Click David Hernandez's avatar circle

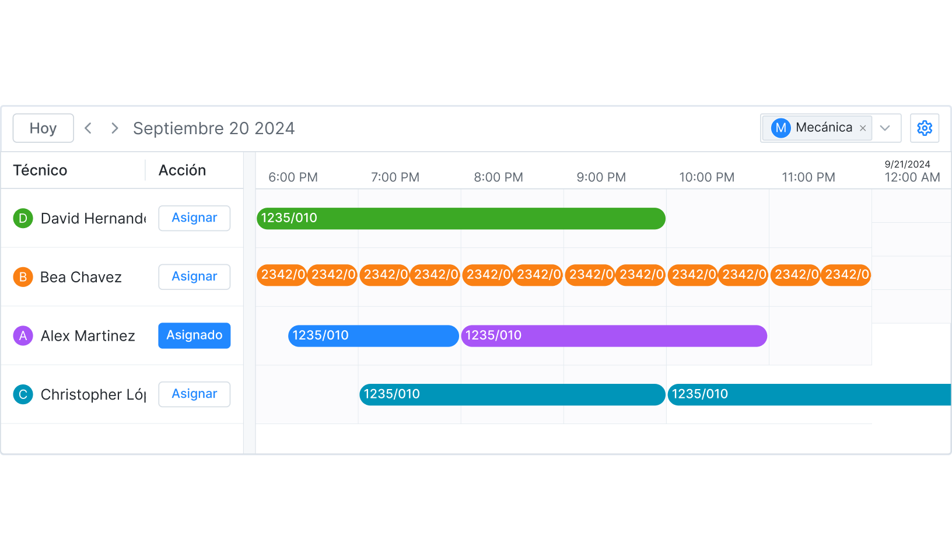tap(23, 218)
